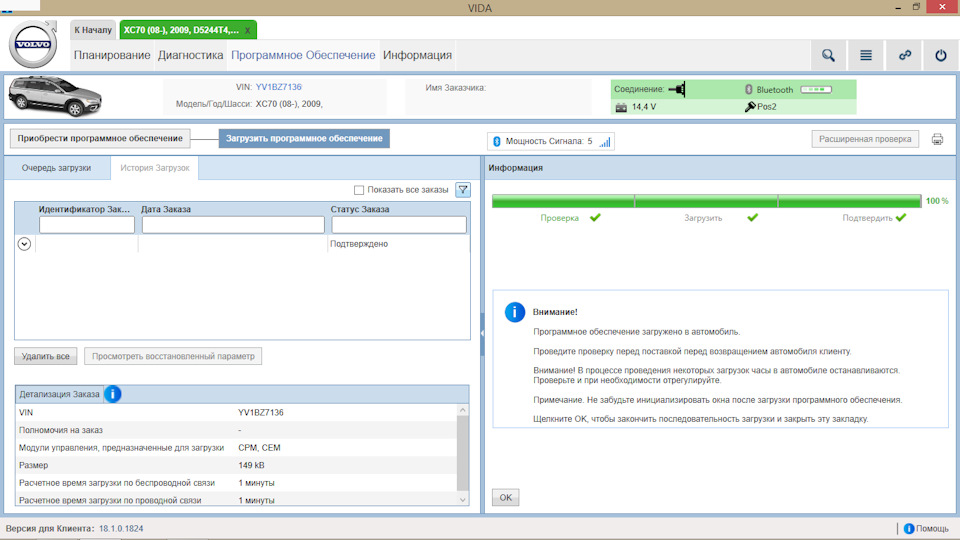Open the list menu icon

[866, 55]
